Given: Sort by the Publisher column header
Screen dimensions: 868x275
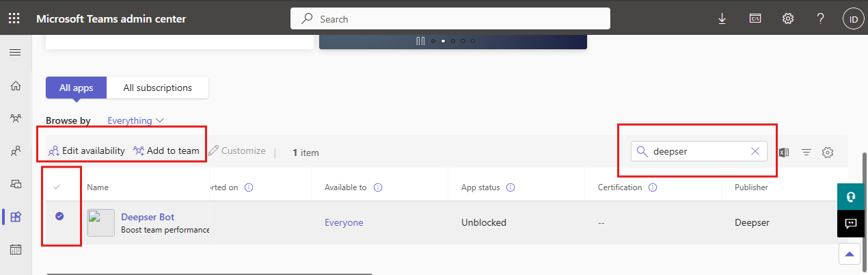Looking at the screenshot, I should click(751, 187).
